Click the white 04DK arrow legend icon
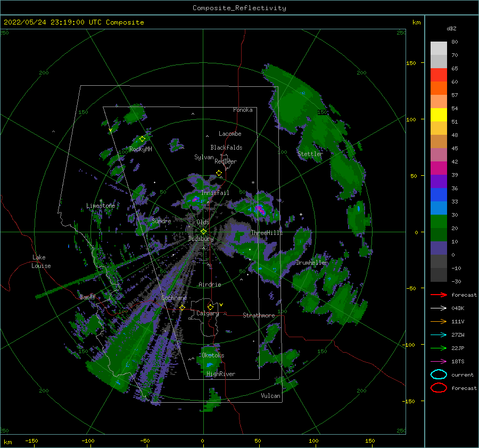The height and width of the screenshot is (448, 479). pyautogui.click(x=439, y=308)
